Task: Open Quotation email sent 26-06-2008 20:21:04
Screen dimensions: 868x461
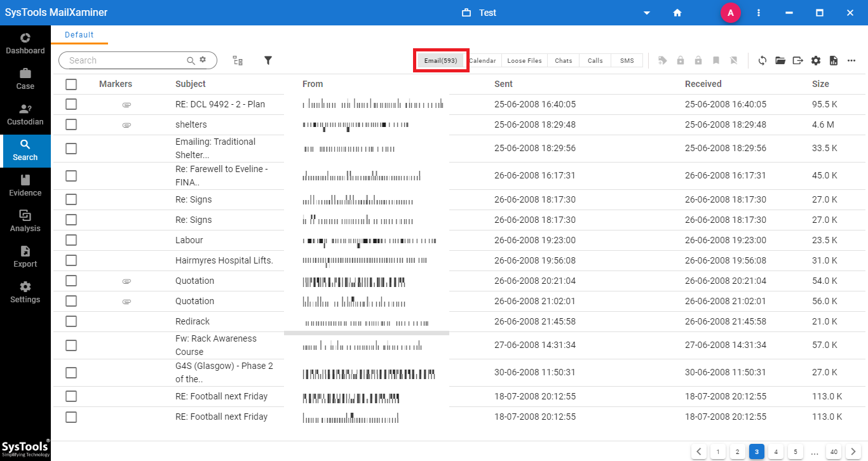Action: [459, 281]
